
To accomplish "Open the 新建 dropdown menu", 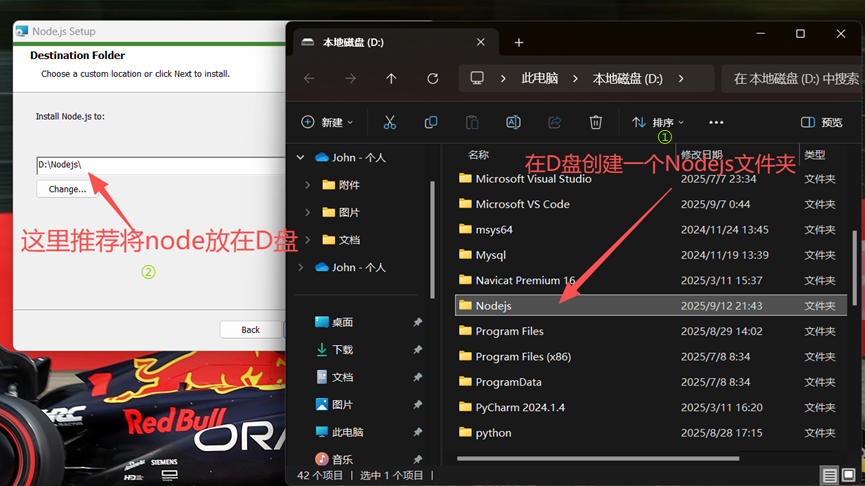I will (327, 122).
